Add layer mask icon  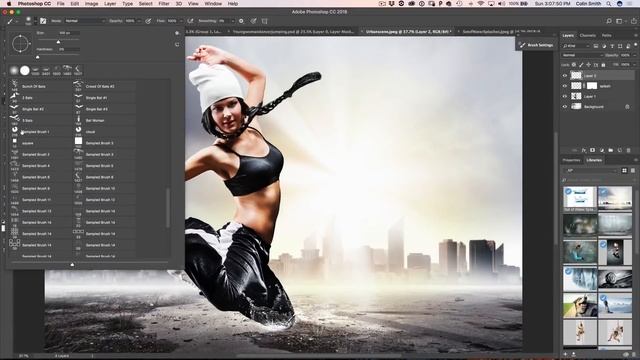[593, 150]
